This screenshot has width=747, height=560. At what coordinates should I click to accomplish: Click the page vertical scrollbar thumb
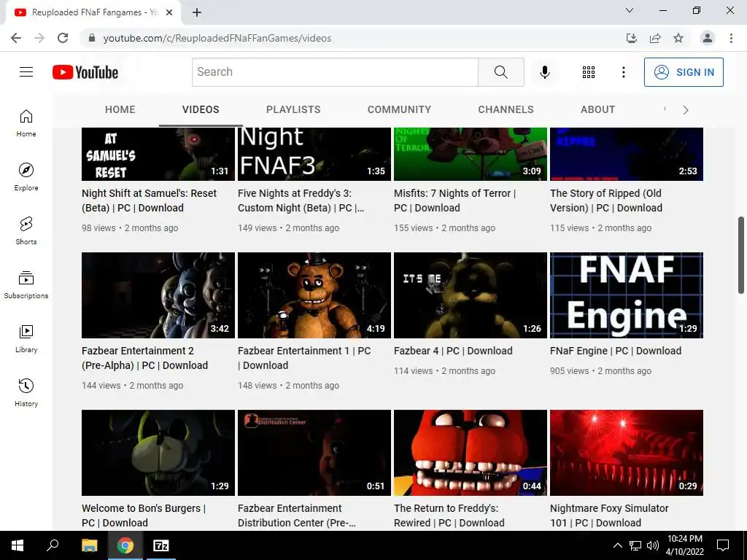pyautogui.click(x=741, y=254)
